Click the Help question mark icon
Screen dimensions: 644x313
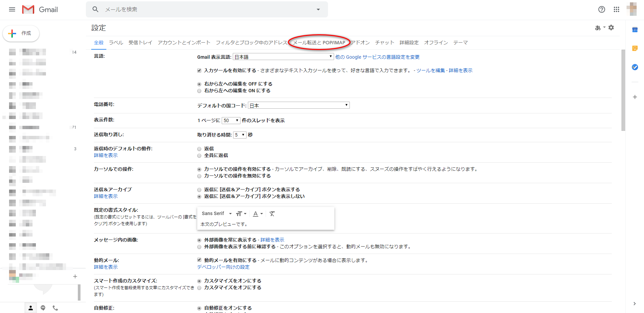click(x=601, y=9)
